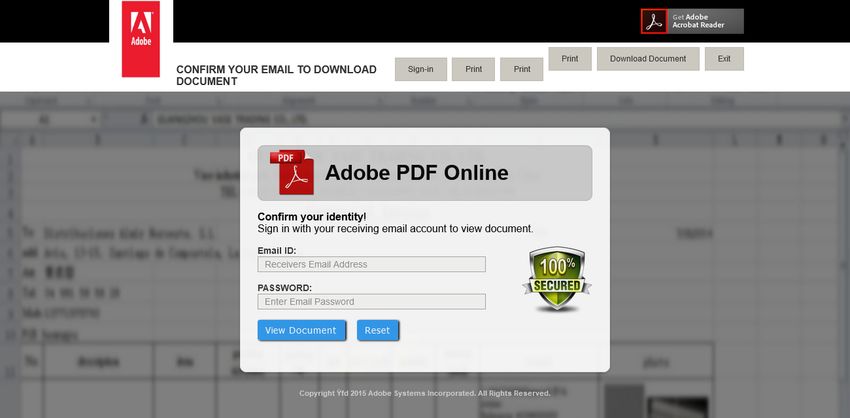Click the Sign-in button
This screenshot has width=850, height=418.
point(421,69)
